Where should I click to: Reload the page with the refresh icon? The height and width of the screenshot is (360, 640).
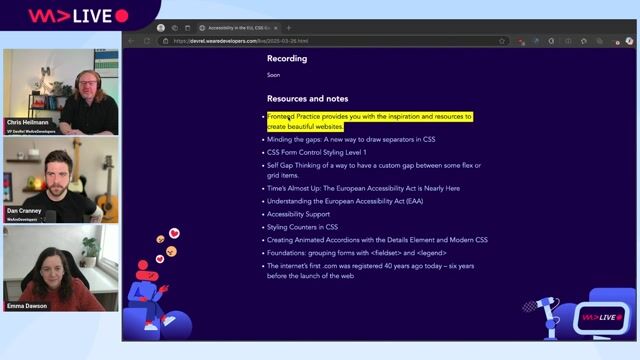click(x=147, y=41)
